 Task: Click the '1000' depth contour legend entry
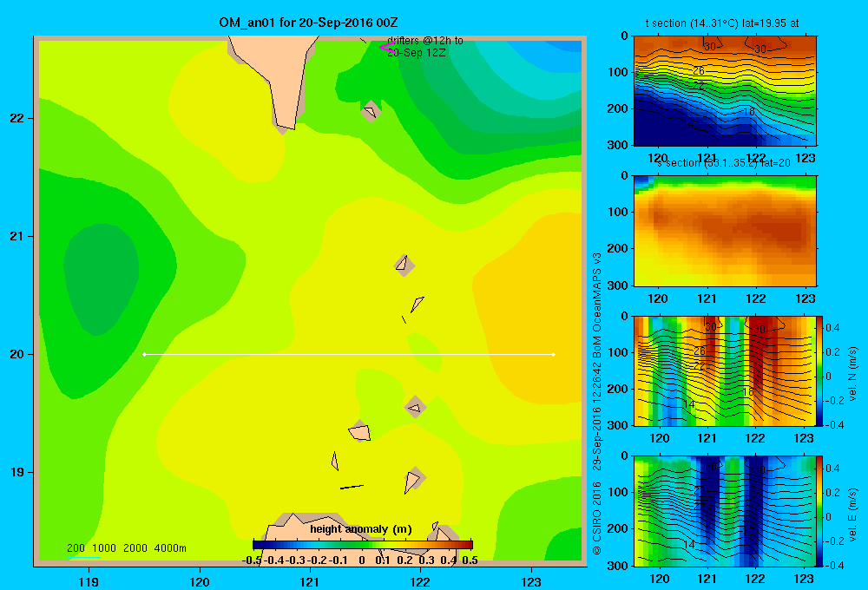click(x=104, y=548)
